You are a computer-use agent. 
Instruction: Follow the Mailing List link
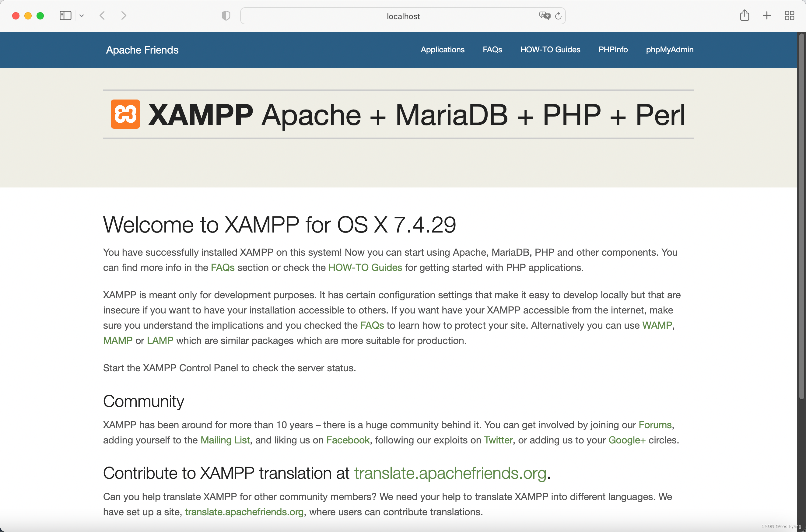click(225, 440)
